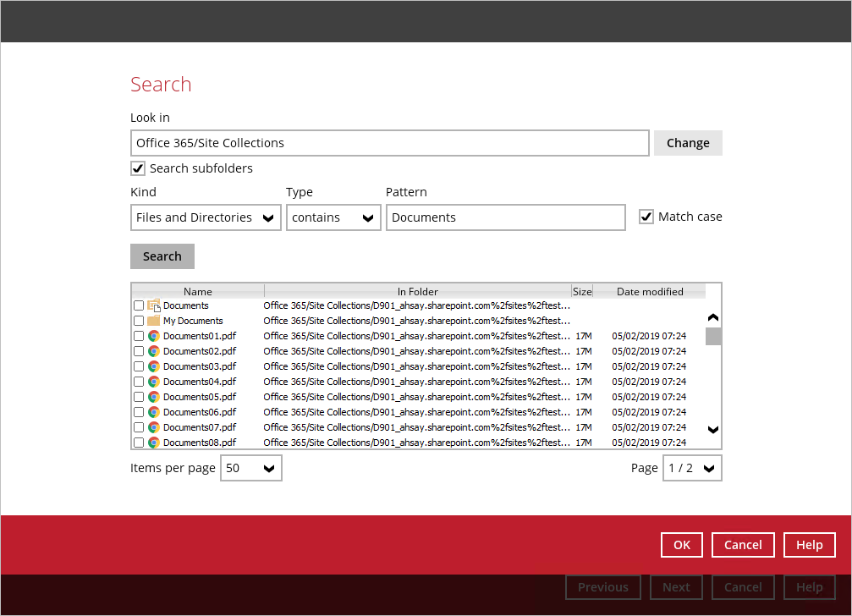Select the Documents03.pdf checkbox
Image resolution: width=852 pixels, height=616 pixels.
139,366
